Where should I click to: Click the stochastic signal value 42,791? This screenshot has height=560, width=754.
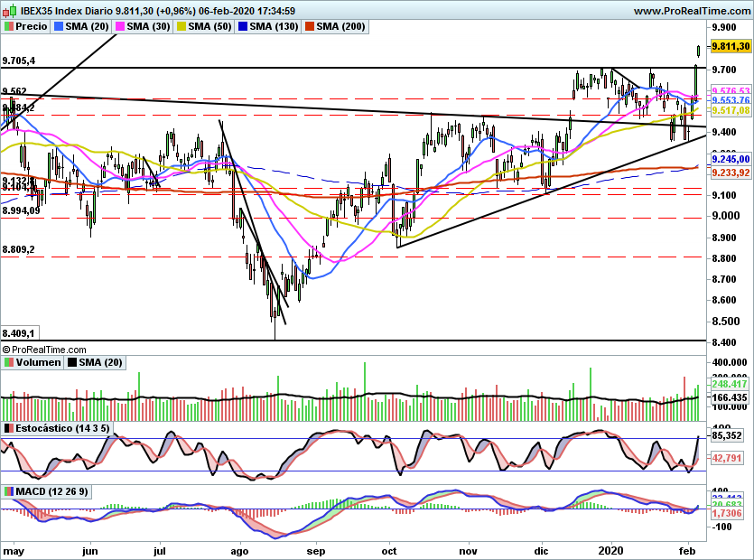coord(726,458)
